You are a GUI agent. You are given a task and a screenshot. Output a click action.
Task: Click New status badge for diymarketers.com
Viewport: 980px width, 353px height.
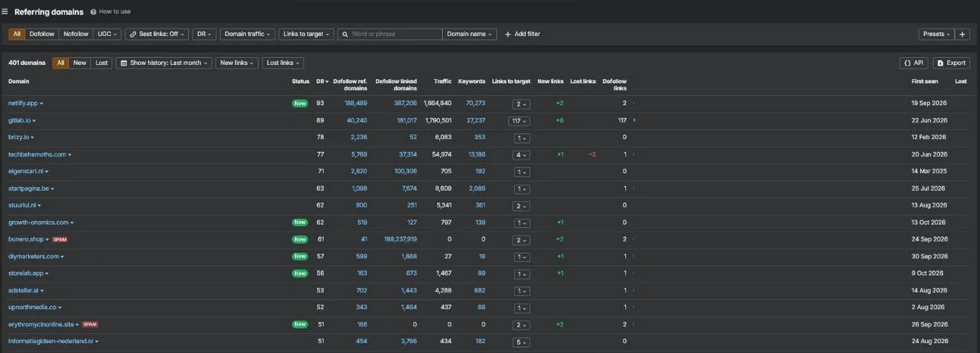300,256
